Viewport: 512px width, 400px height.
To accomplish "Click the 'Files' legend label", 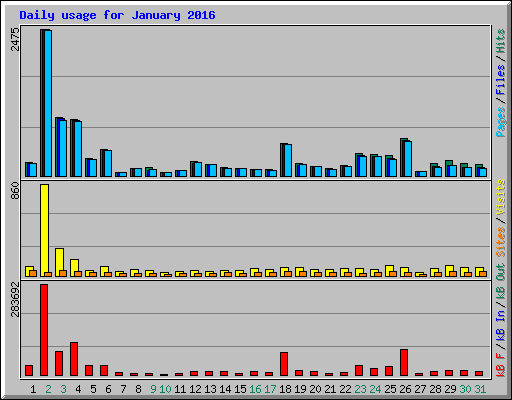I will point(500,80).
